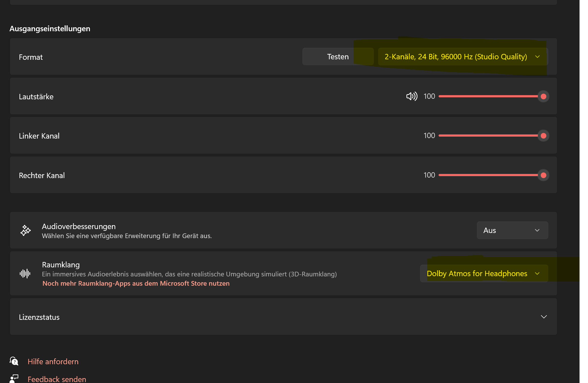588x383 pixels.
Task: Click the Lautstärke volume slider handle
Action: click(x=543, y=96)
